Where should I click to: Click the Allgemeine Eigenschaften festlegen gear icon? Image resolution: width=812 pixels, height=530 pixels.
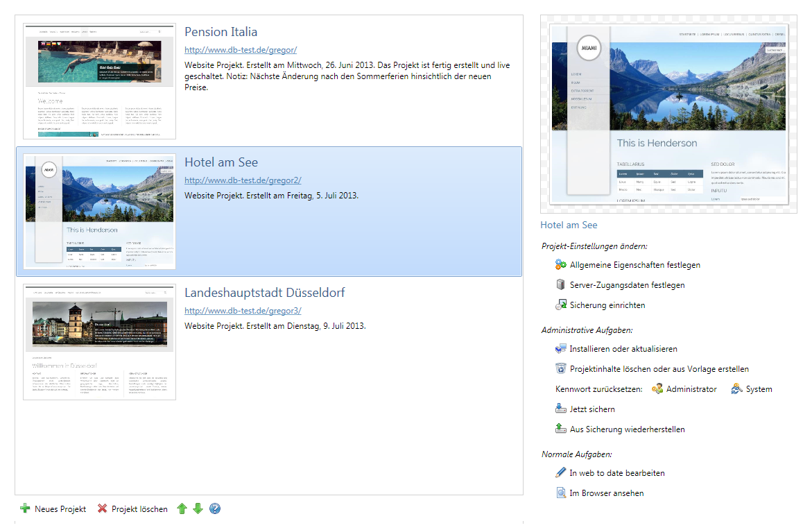pos(561,264)
